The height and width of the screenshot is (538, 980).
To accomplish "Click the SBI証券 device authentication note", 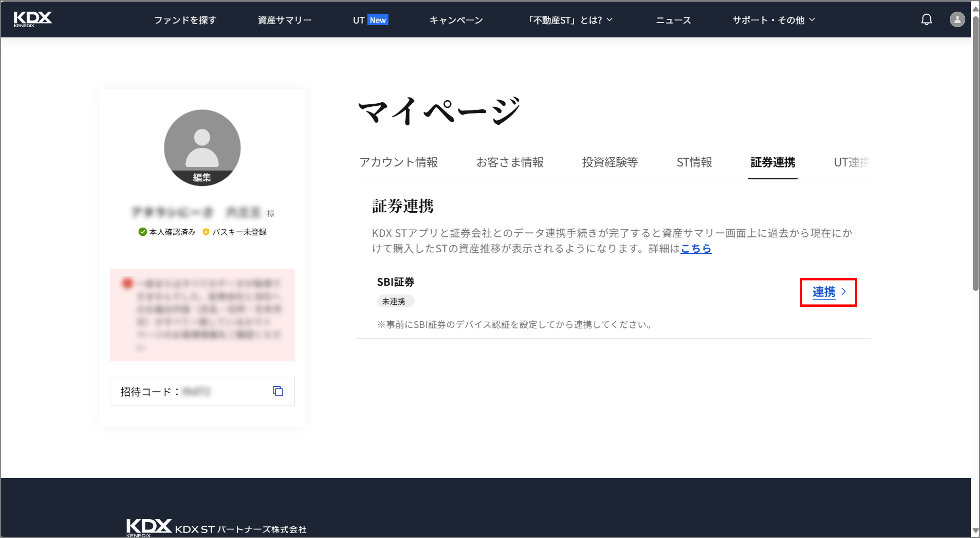I will click(x=515, y=324).
